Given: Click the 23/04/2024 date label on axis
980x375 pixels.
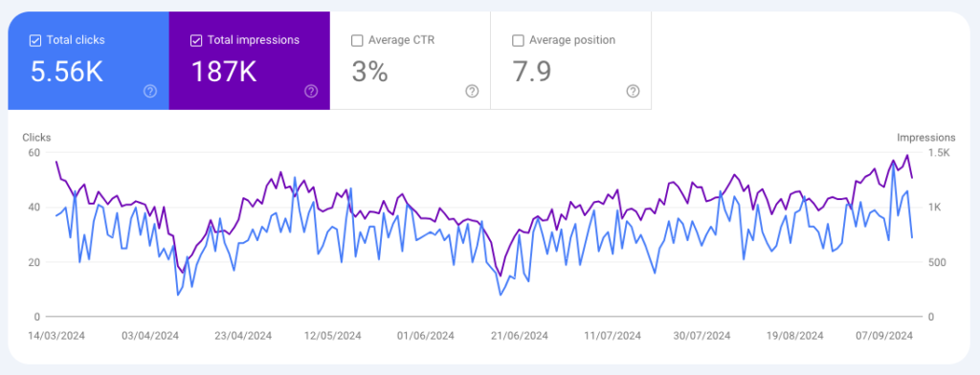Looking at the screenshot, I should [243, 336].
